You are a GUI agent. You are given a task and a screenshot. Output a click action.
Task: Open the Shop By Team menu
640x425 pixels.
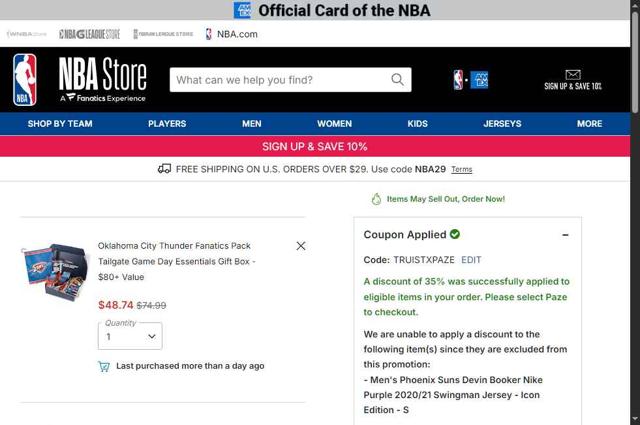click(60, 124)
